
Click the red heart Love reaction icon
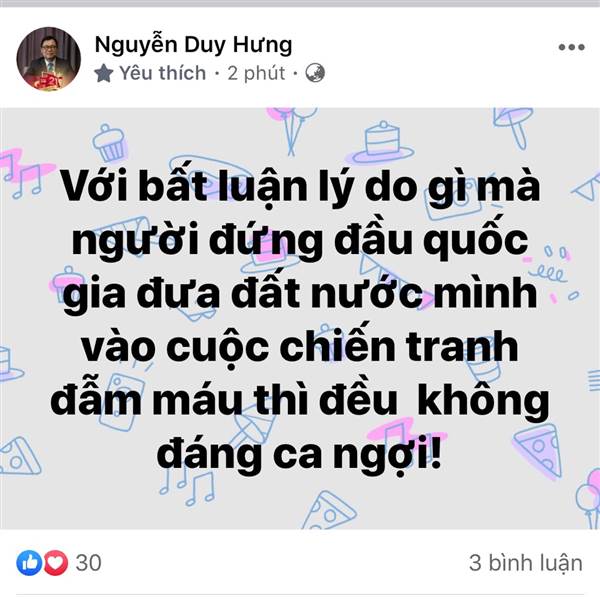[56, 562]
